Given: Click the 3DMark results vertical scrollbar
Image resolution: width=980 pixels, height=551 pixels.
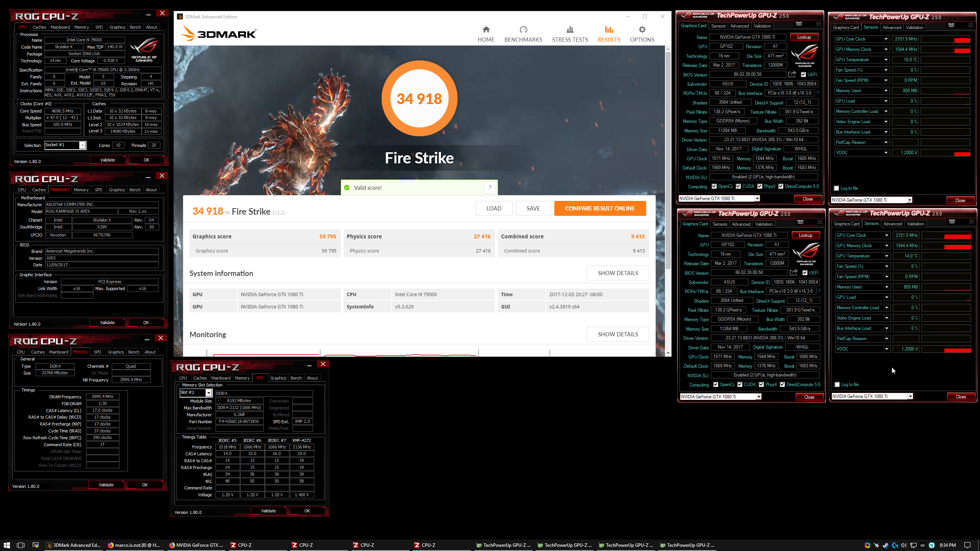Looking at the screenshot, I should pos(668,161).
